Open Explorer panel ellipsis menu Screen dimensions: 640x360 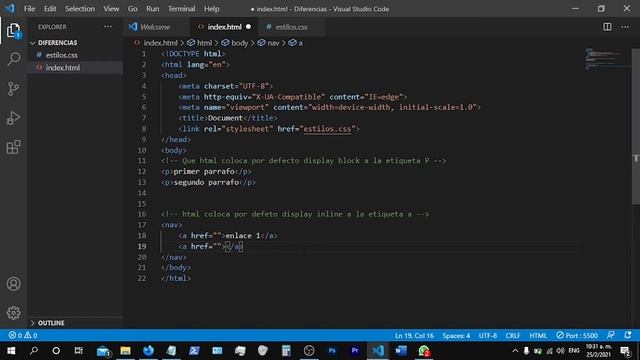(108, 27)
